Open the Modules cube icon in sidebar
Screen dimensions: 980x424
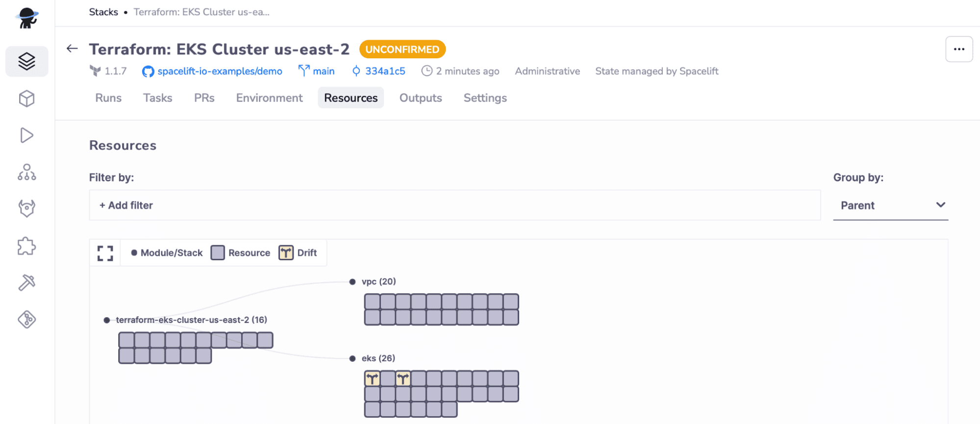pos(26,99)
